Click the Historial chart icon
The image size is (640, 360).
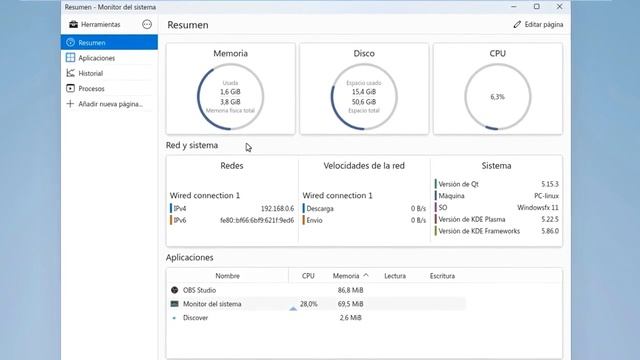tap(70, 73)
